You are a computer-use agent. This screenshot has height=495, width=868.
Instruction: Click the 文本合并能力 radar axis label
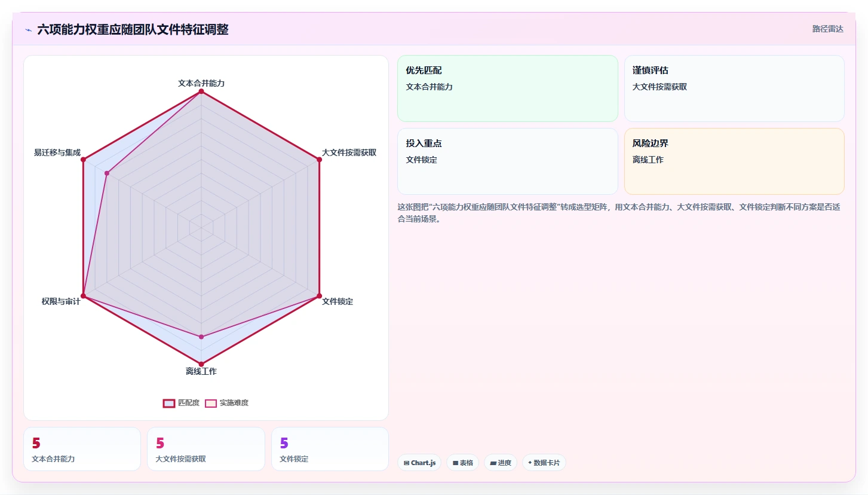pos(201,83)
